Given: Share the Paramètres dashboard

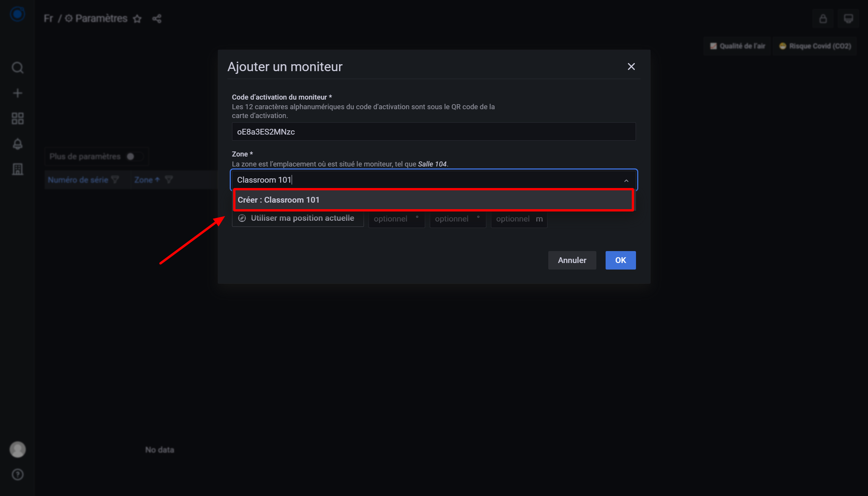Looking at the screenshot, I should pos(157,18).
